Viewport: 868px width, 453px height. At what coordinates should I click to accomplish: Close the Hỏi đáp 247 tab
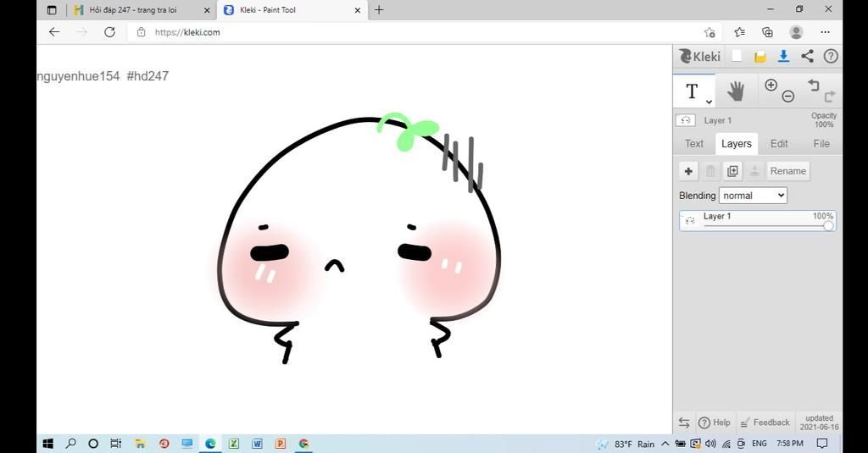tap(207, 10)
